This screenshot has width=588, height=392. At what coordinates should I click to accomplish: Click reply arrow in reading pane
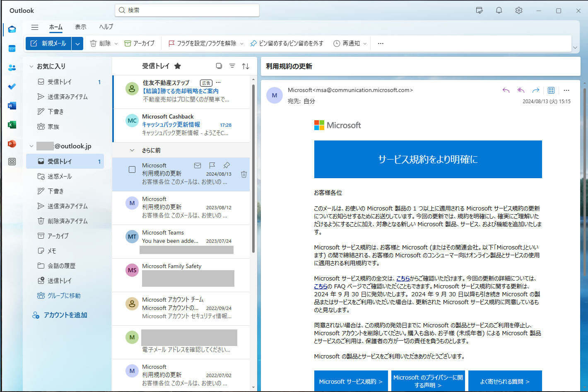coord(506,90)
